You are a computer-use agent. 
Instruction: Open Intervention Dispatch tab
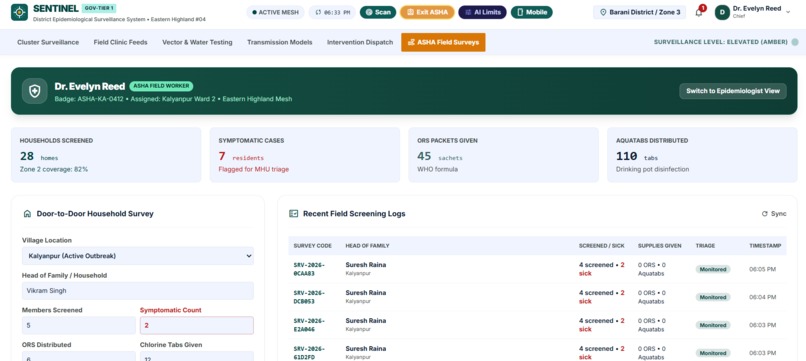360,42
